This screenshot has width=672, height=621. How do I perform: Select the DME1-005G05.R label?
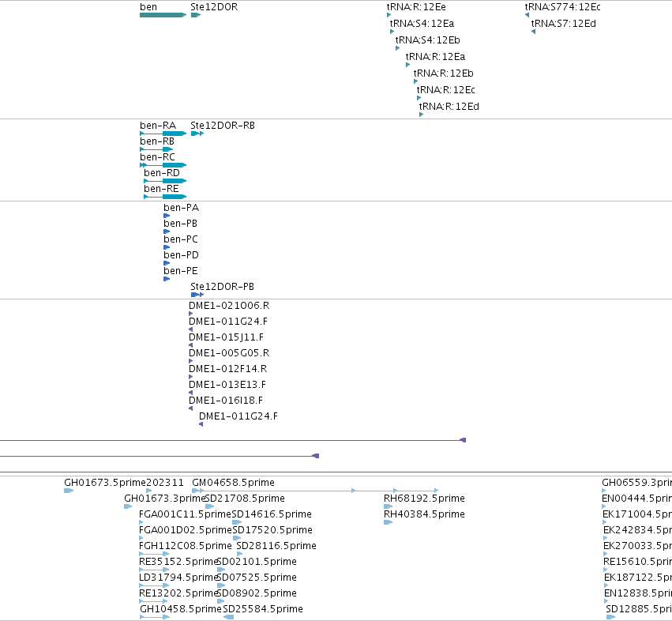(x=229, y=353)
